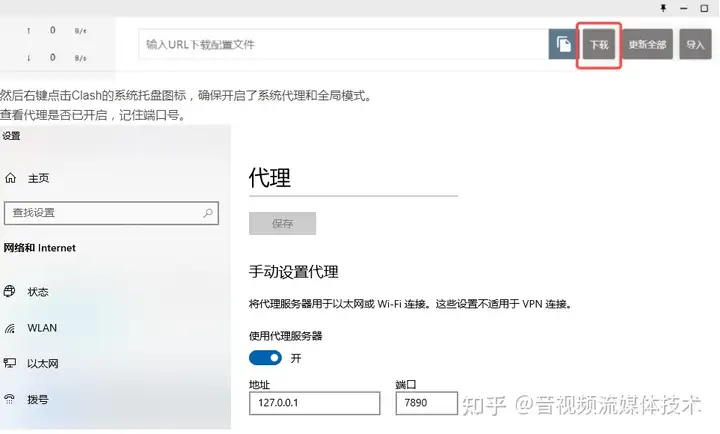Click the 地址 field showing 127.0.0.1
The height and width of the screenshot is (434, 720).
point(315,403)
